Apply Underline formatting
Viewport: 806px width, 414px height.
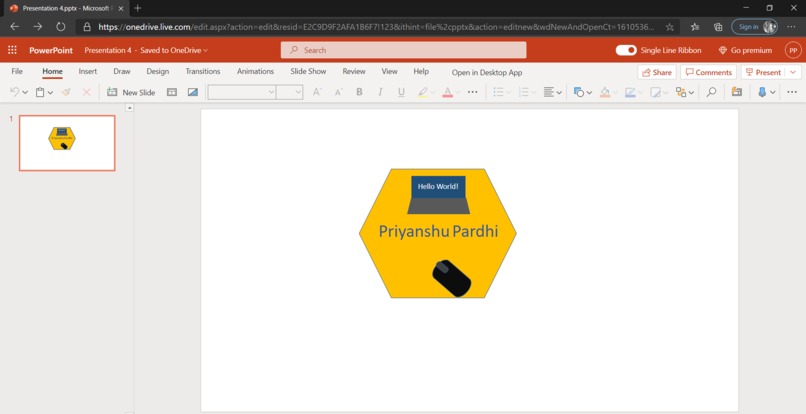401,92
